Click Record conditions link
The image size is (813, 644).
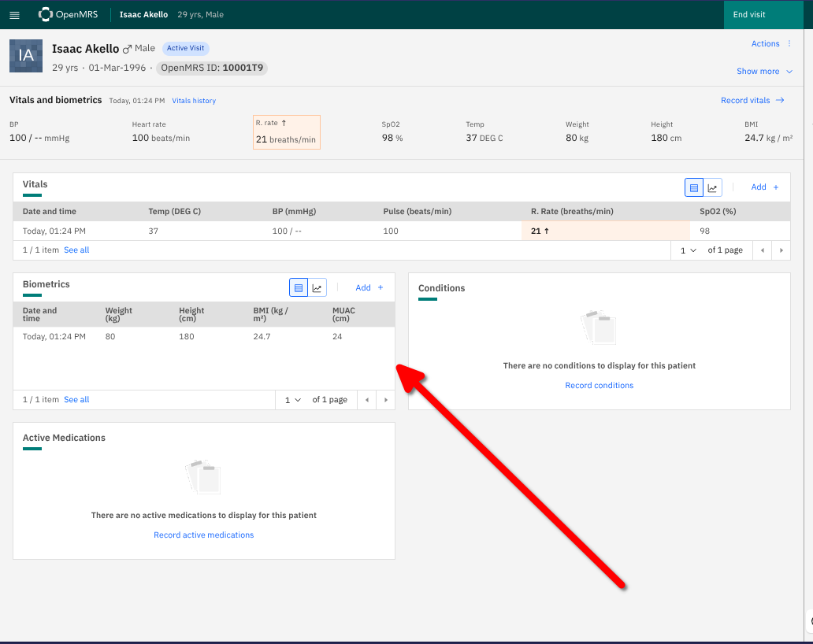tap(599, 386)
